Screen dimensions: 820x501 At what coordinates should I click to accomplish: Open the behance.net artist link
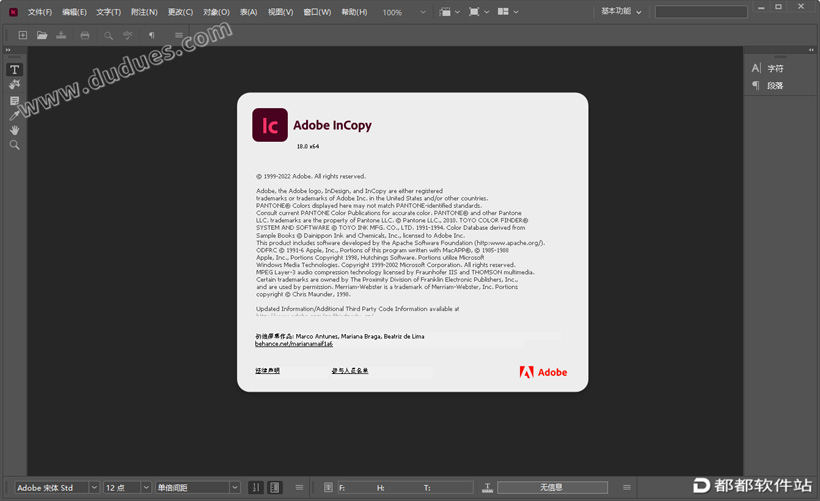click(x=294, y=344)
